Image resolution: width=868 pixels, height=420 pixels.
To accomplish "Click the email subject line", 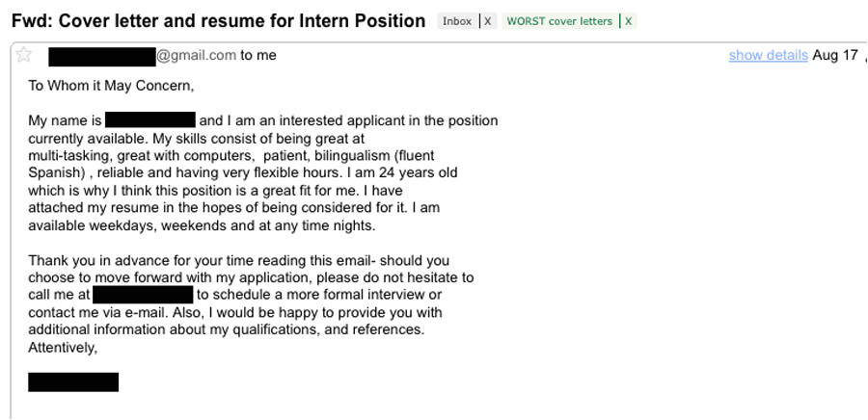I will click(218, 20).
